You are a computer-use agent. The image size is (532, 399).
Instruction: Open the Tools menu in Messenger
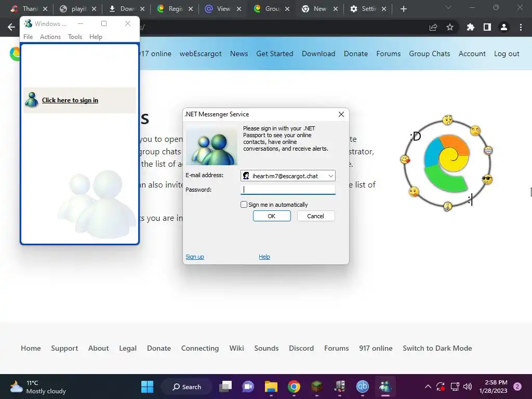(x=75, y=37)
